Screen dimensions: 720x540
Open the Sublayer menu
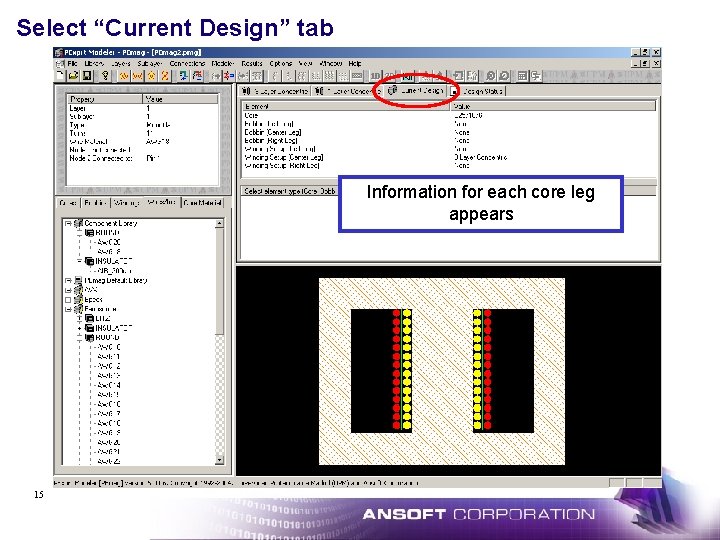150,63
